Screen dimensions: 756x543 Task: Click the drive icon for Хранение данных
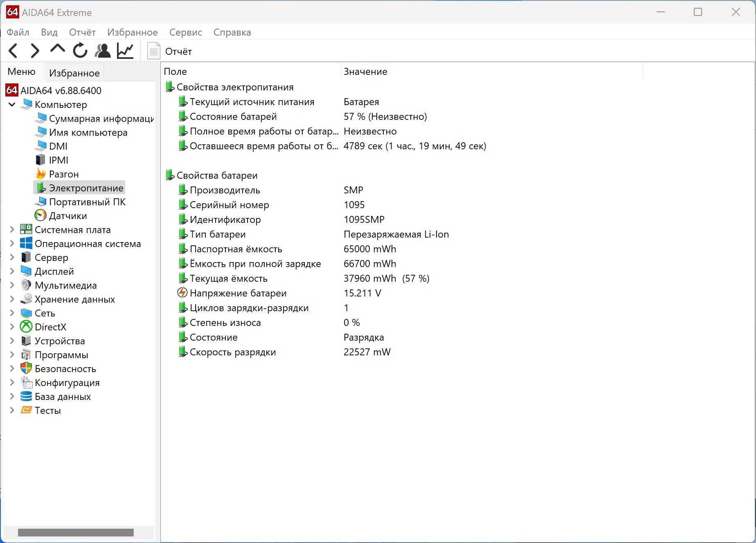click(x=26, y=299)
